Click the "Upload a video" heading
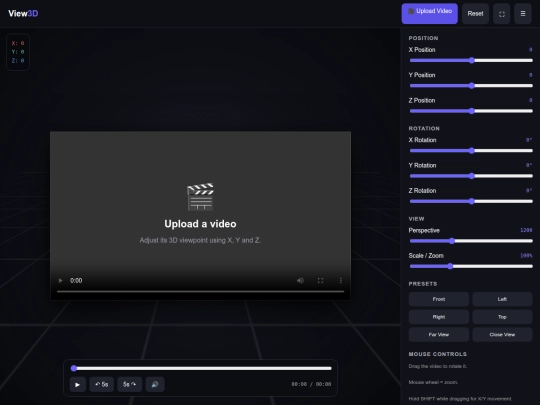This screenshot has height=405, width=540. [x=200, y=224]
